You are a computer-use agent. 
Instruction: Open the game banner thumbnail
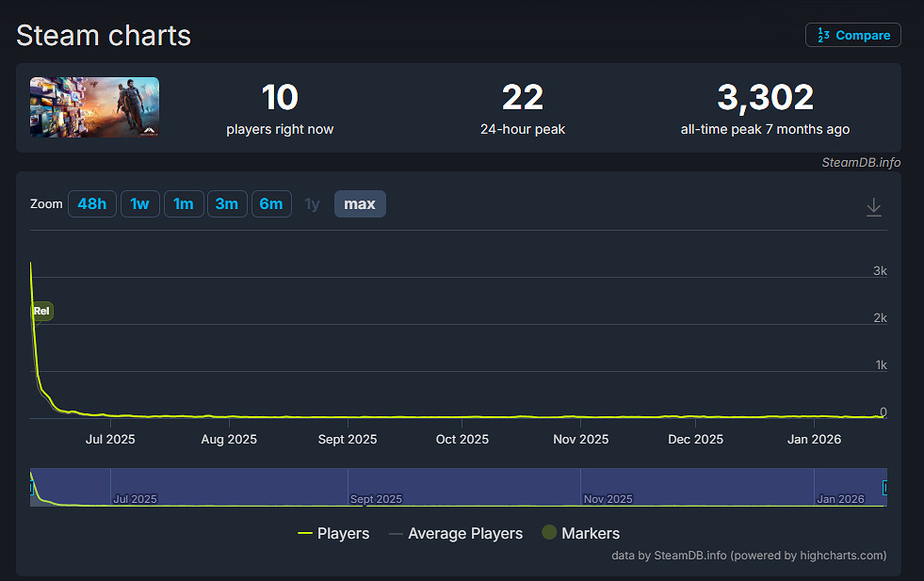click(94, 107)
